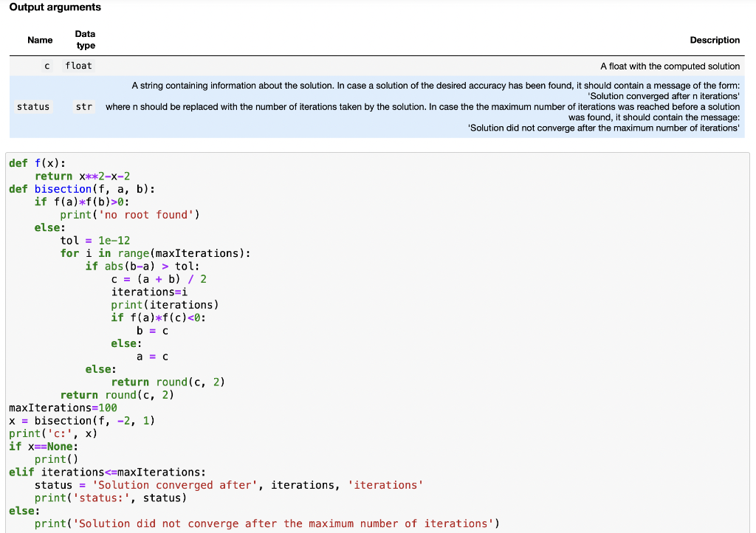Click the line 'return x**2-x-2'
The image size is (756, 533).
tap(82, 176)
